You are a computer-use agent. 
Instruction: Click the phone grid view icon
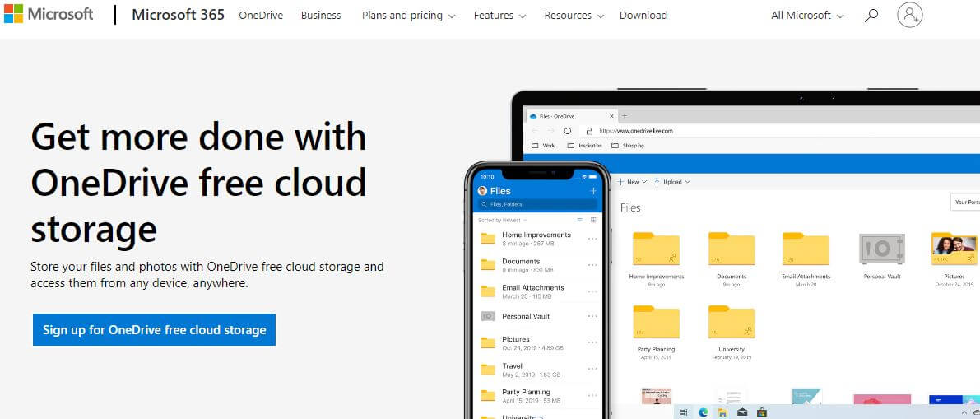[x=593, y=220]
